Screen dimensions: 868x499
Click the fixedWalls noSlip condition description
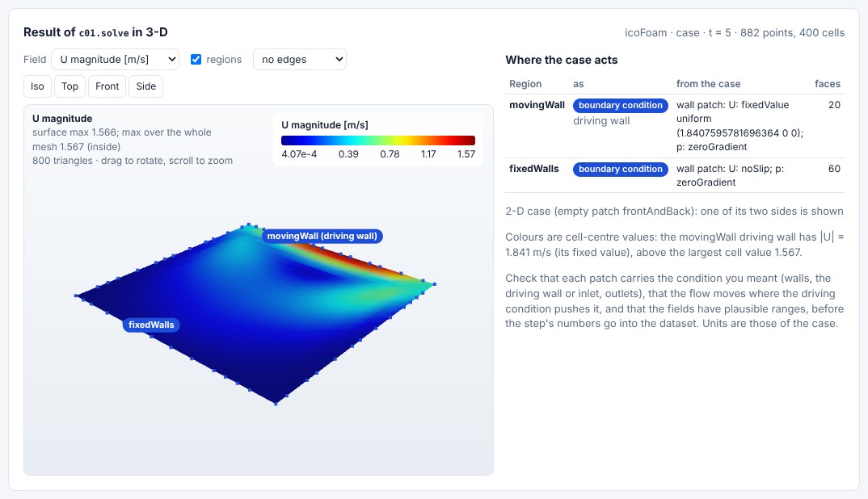730,175
